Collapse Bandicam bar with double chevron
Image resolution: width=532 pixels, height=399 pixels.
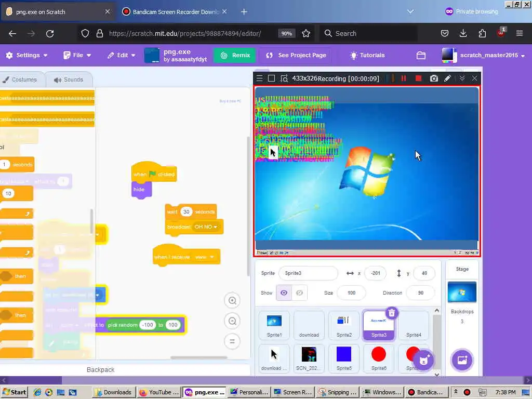tap(462, 78)
